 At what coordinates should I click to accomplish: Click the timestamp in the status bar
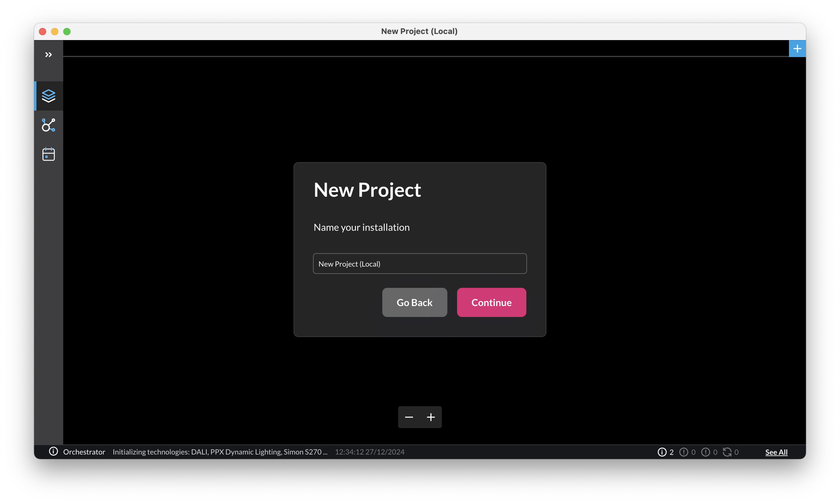point(370,452)
